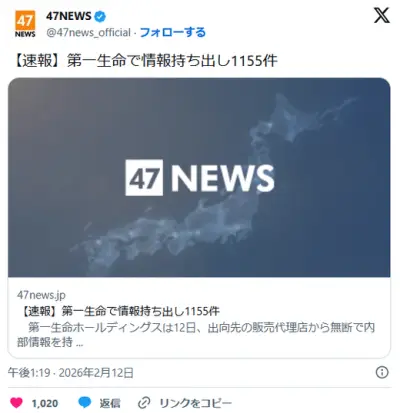Follow 47NEWS via フォローする
This screenshot has height=413, width=400.
click(x=173, y=32)
